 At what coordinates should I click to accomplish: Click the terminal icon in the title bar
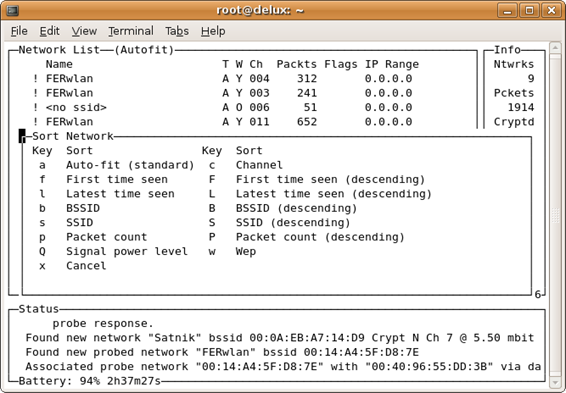click(x=12, y=10)
